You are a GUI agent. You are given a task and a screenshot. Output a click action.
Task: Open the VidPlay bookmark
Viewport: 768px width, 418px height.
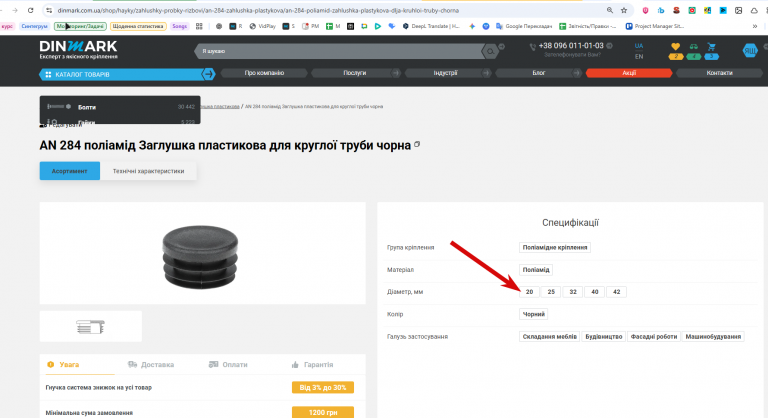coord(263,26)
